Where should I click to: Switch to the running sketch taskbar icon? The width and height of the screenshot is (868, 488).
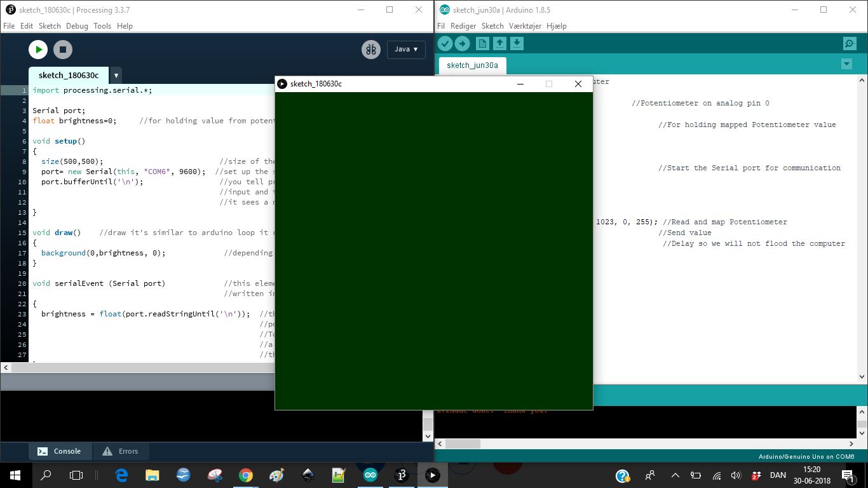coord(433,475)
